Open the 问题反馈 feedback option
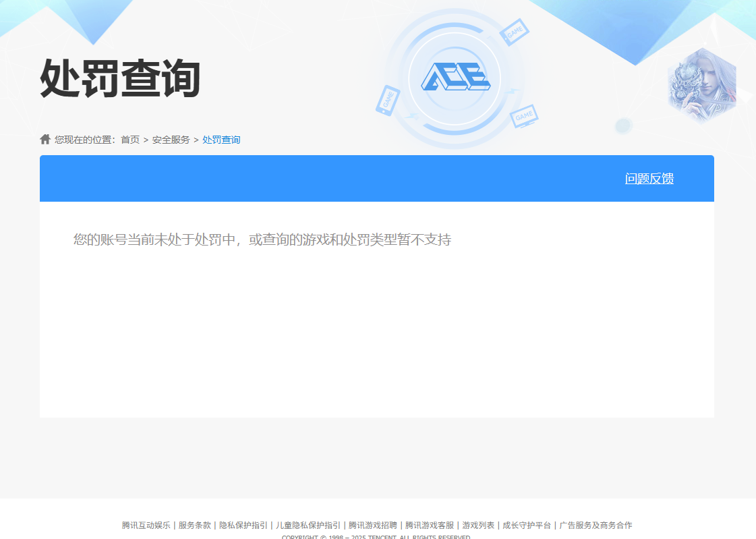Viewport: 756px width, 539px height. (x=649, y=178)
